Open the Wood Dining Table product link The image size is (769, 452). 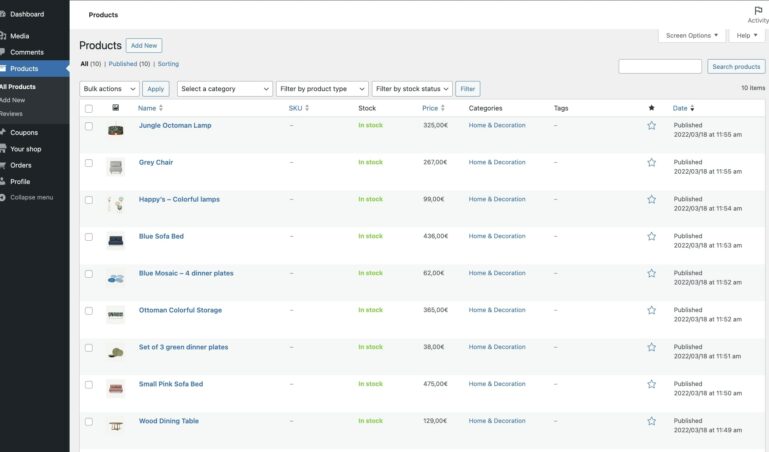[x=168, y=421]
